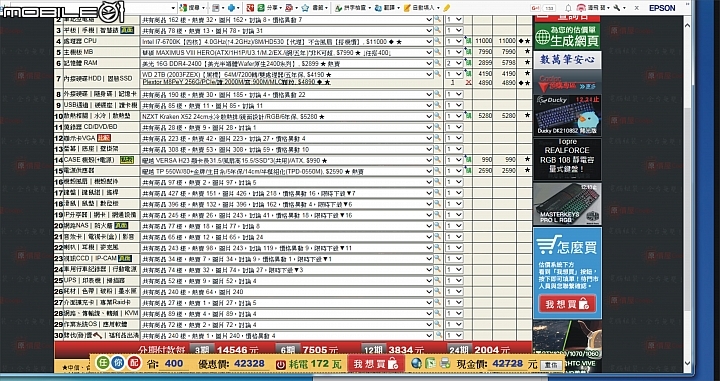Open the CASE dropdown showing VERSA H23
Image resolution: width=720 pixels, height=381 pixels.
(x=287, y=160)
